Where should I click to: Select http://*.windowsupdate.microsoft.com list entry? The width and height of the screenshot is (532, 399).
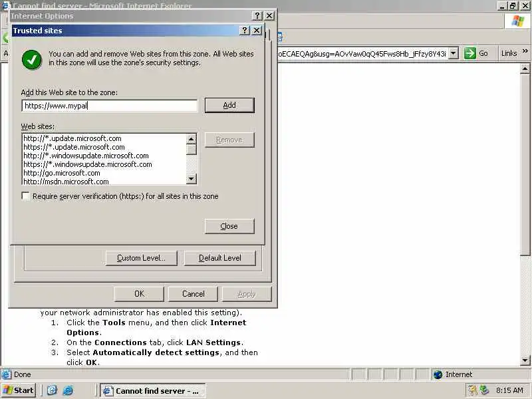(86, 156)
